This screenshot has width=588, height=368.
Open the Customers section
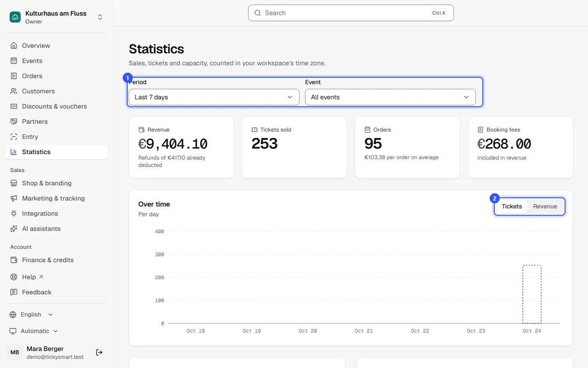point(57,91)
